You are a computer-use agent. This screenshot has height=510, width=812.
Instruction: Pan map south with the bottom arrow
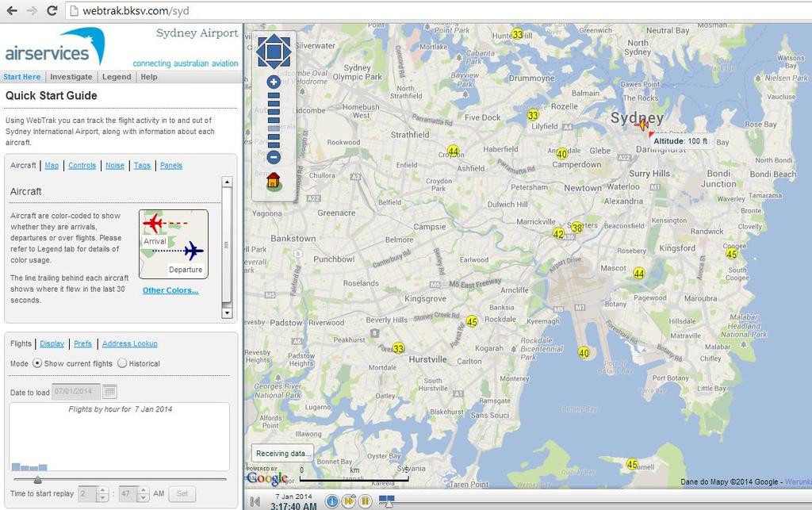coord(274,65)
